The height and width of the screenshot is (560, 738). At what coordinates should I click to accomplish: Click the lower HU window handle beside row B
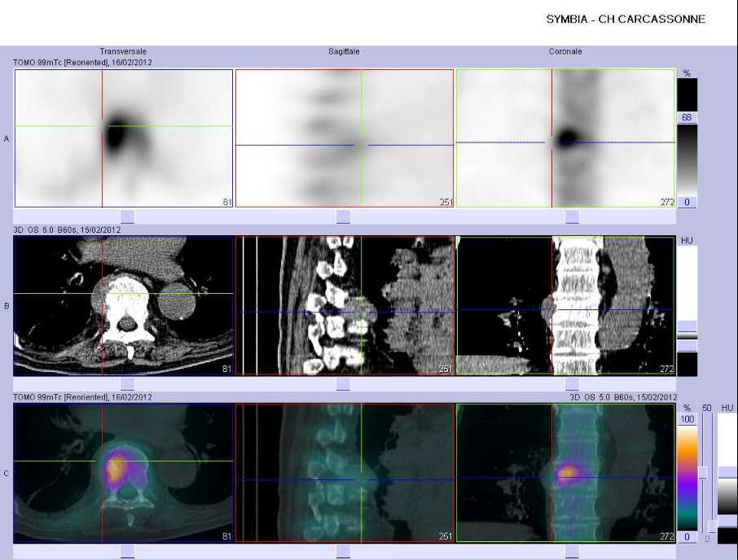pos(687,346)
